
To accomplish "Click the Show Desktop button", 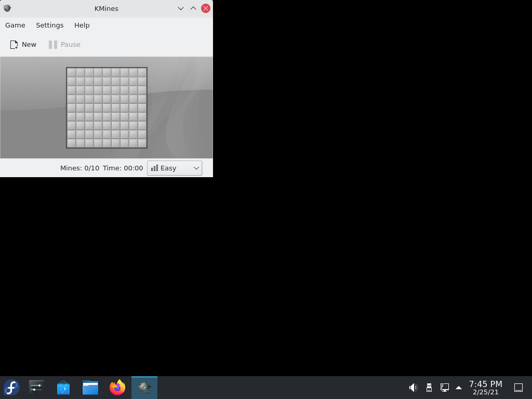I will (518, 388).
